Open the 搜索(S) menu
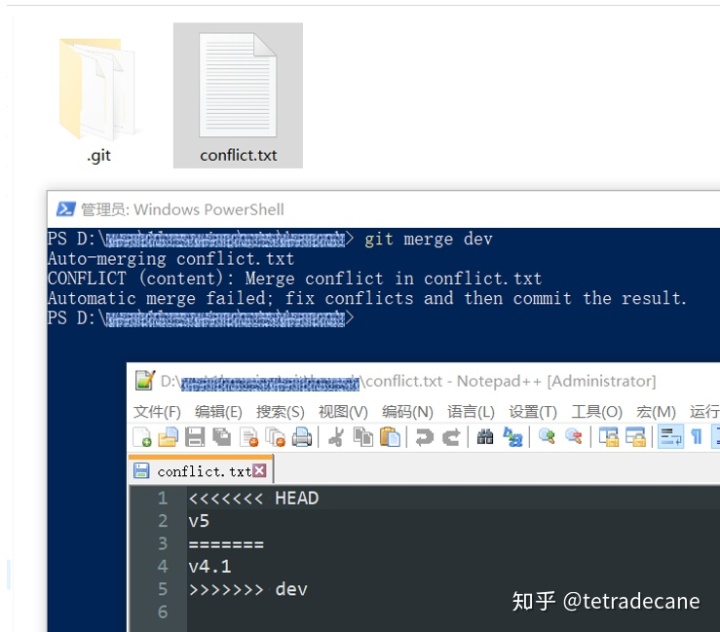This screenshot has height=632, width=720. (280, 412)
